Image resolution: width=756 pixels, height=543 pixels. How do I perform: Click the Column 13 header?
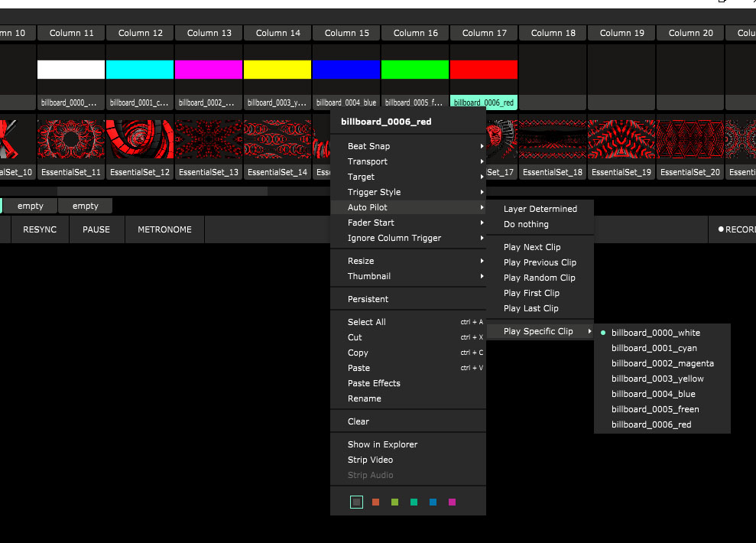click(x=209, y=33)
